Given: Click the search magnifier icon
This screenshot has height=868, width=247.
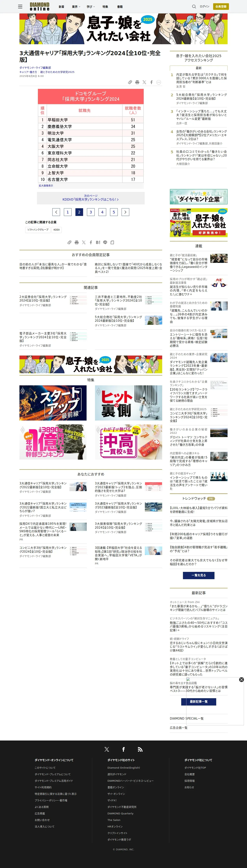Looking at the screenshot, I should tap(194, 6).
